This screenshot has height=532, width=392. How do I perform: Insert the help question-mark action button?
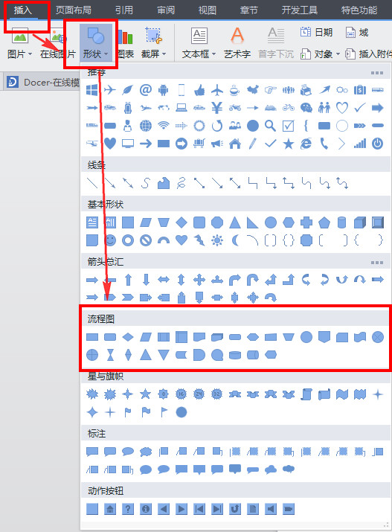[128, 509]
